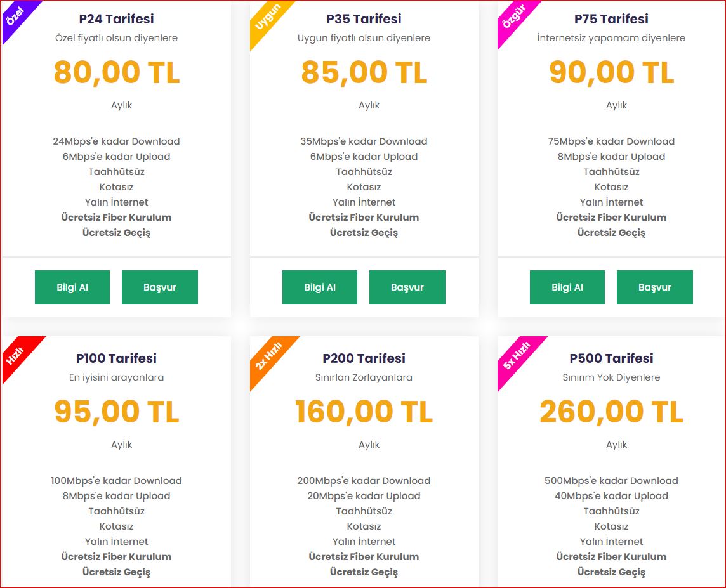726x588 pixels.
Task: Click the 260,00 TL price
Action: click(x=611, y=412)
